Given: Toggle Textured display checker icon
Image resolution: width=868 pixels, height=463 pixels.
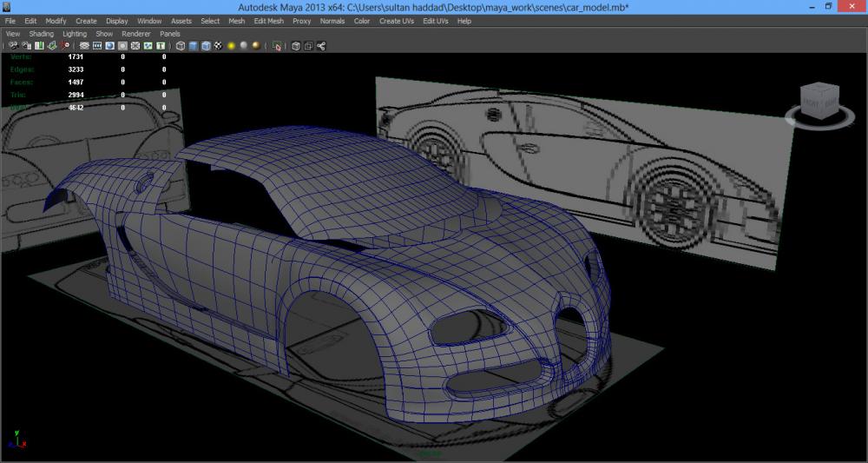Looking at the screenshot, I should point(218,45).
